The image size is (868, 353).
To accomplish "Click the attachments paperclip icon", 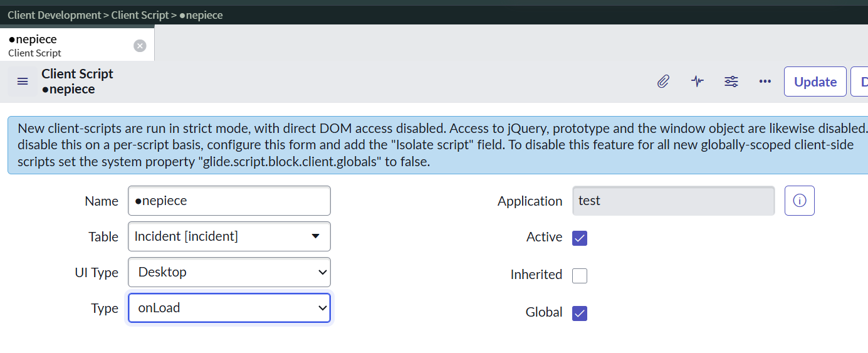I will click(x=663, y=82).
